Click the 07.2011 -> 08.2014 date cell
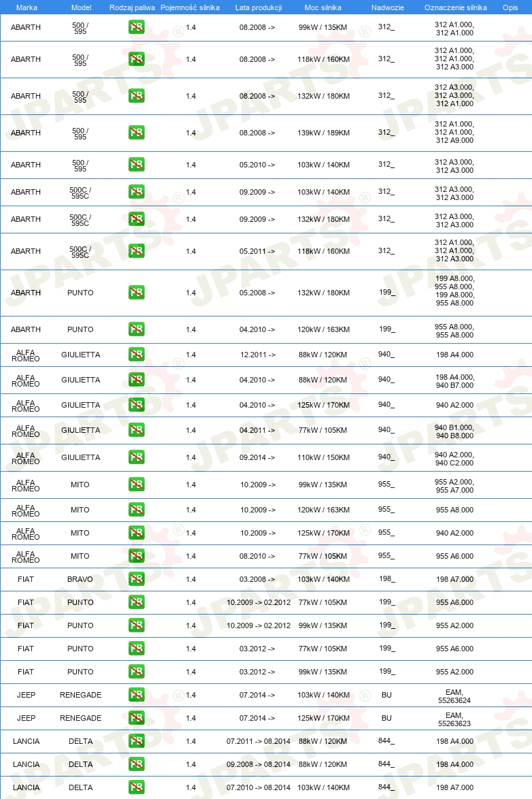The width and height of the screenshot is (532, 799). coord(259,741)
